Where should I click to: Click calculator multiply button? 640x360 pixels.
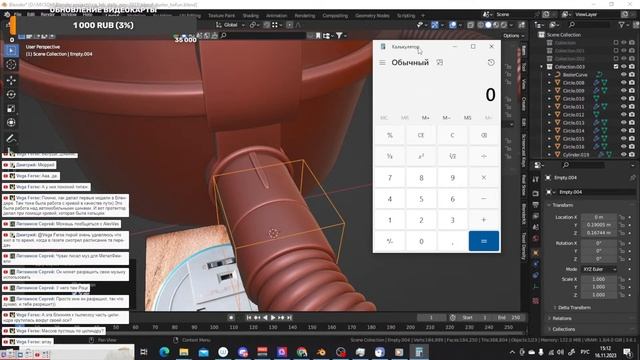[x=484, y=178]
